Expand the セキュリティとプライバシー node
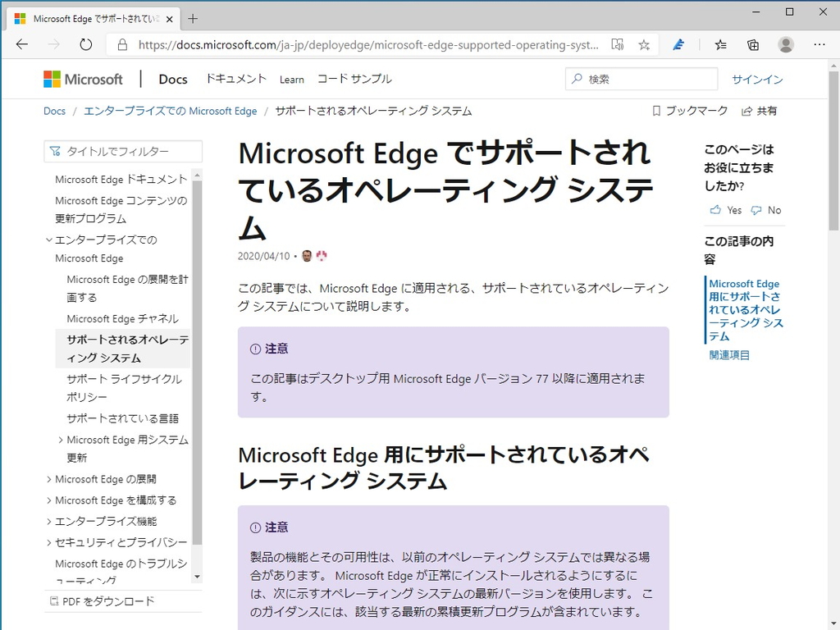Viewport: 840px width, 630px height. (x=48, y=543)
